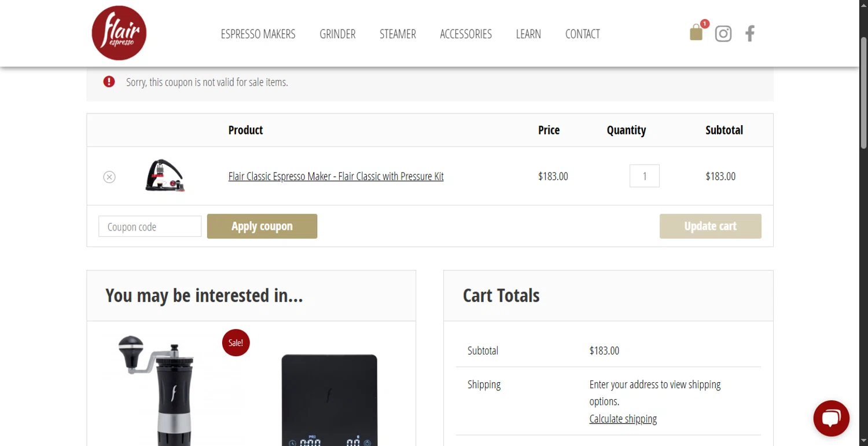This screenshot has width=868, height=446.
Task: Open Flair Classic Espresso Maker product link
Action: click(x=336, y=177)
